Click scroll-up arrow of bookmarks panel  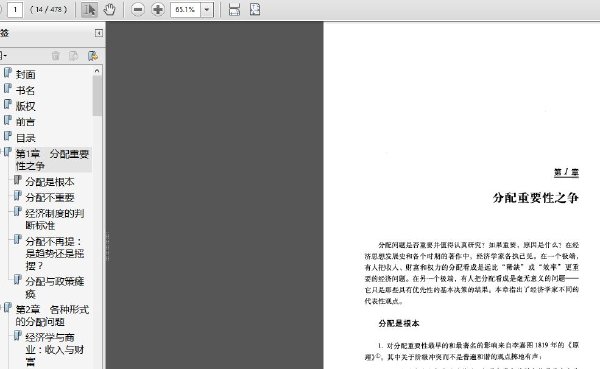(97, 71)
